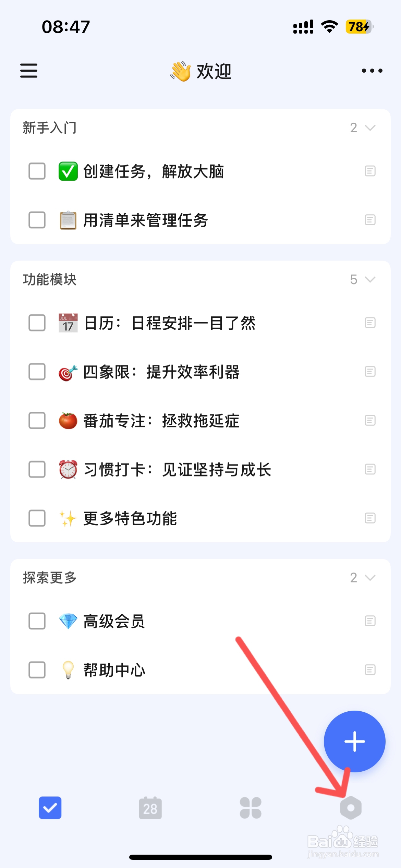Open the settings hexagon icon in bottom bar

coord(351,808)
